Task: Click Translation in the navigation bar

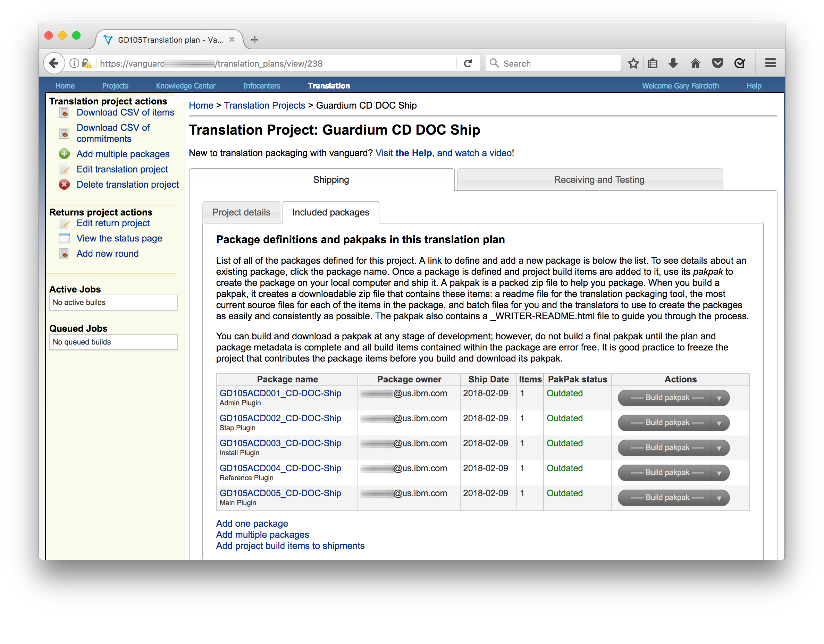Action: (x=329, y=86)
